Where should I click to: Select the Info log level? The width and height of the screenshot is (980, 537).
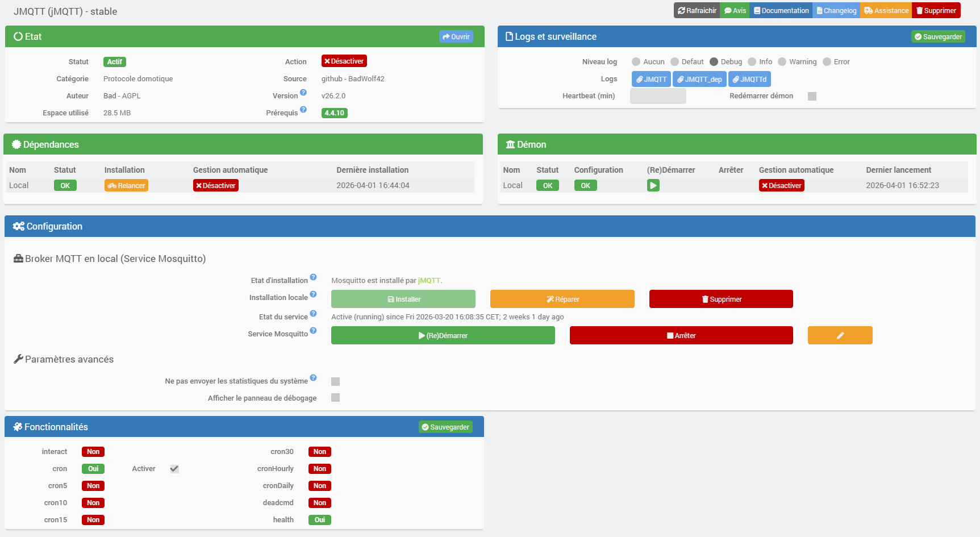[x=752, y=61]
